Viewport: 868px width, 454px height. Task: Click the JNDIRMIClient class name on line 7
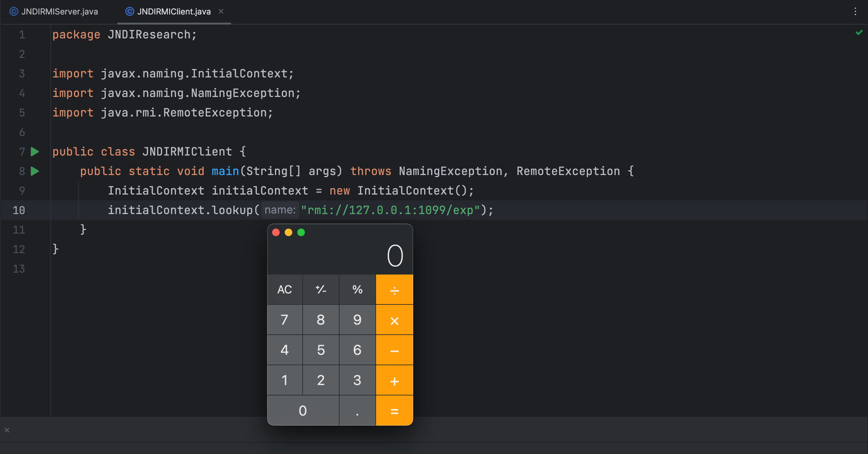pyautogui.click(x=187, y=151)
